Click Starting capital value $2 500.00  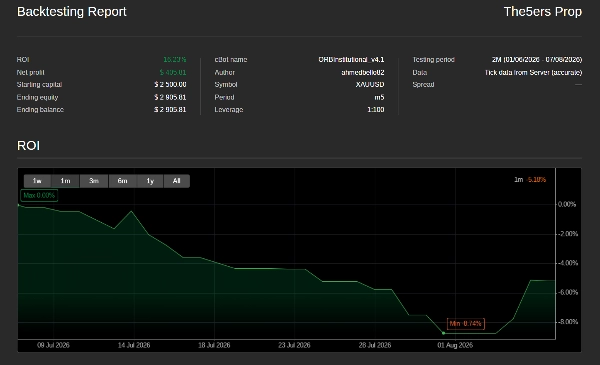[170, 85]
